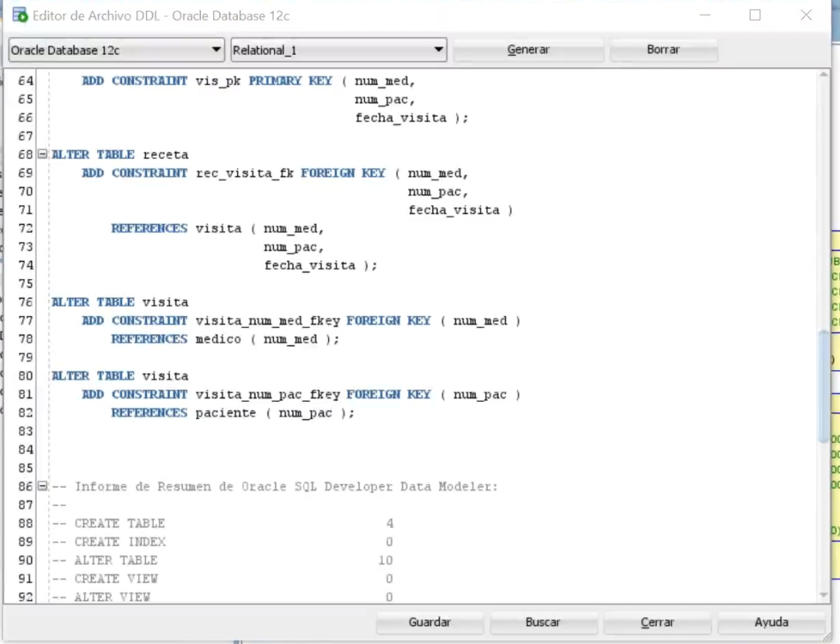Click constraint name vis_pk on line 64
Screen dimensions: 840x644
[218, 81]
